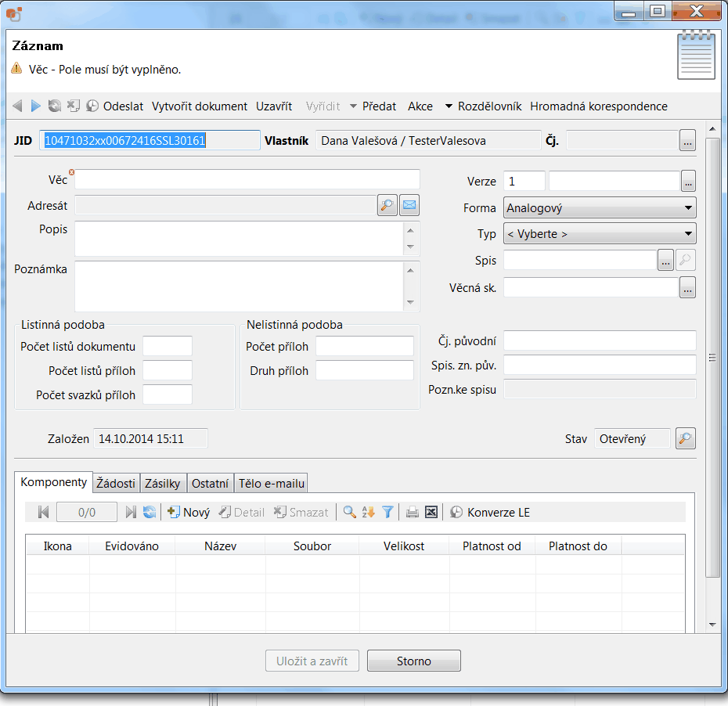Click the filter funnel icon
The image size is (728, 706).
tap(387, 513)
